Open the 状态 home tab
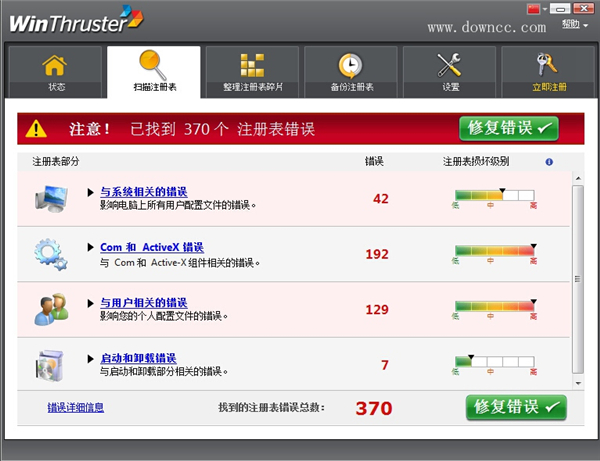 point(56,72)
